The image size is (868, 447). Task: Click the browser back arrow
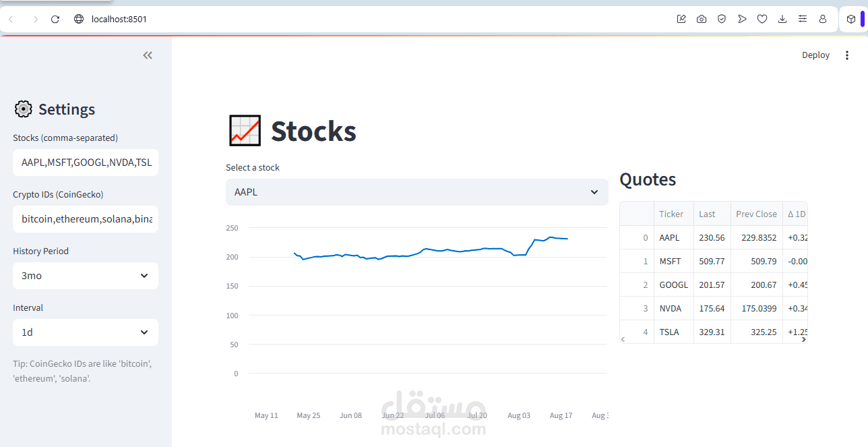coord(11,19)
